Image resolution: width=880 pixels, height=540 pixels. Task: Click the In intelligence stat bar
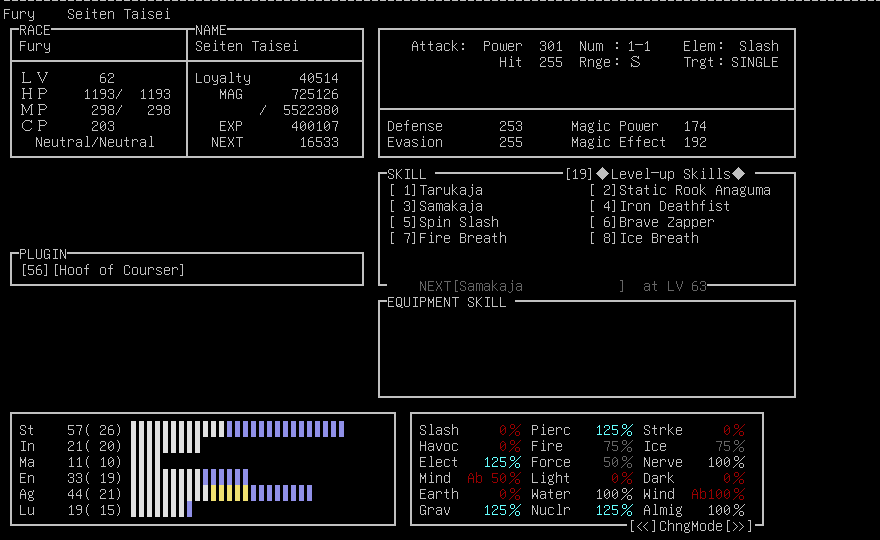[x=165, y=446]
